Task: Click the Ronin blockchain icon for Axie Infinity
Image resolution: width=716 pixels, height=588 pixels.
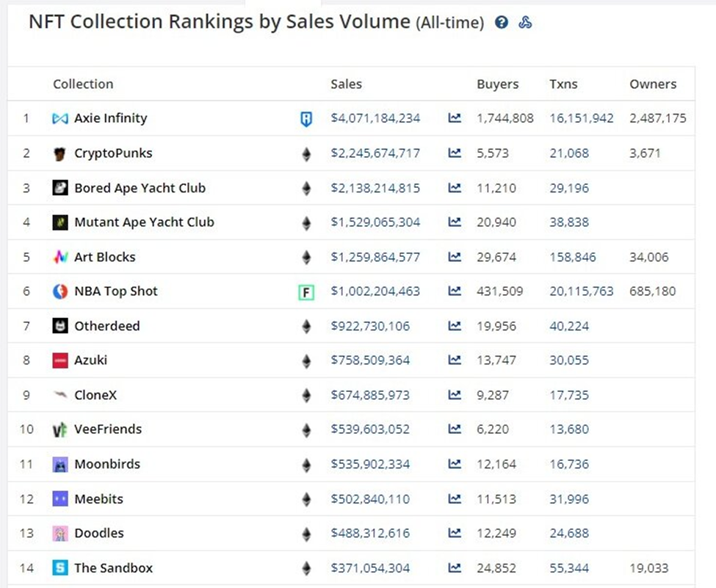Action: 306,119
